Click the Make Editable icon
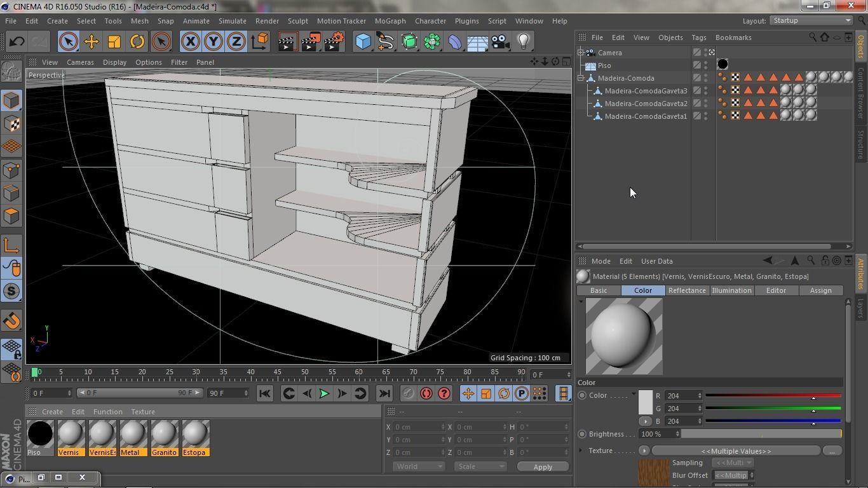The width and height of the screenshot is (868, 488). click(x=11, y=72)
